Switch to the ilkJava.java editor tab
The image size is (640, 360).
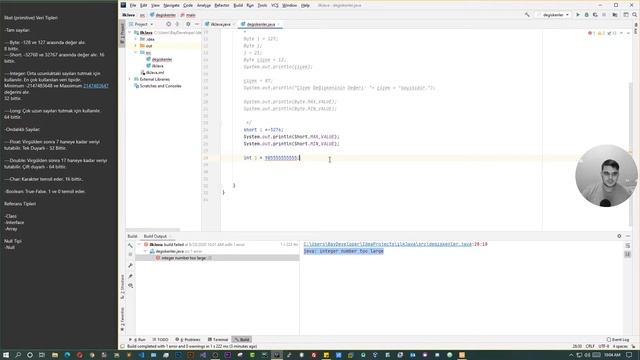point(219,24)
